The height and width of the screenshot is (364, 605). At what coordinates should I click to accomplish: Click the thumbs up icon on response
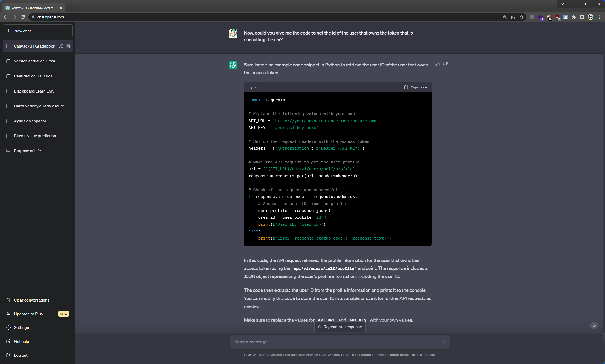coord(437,64)
